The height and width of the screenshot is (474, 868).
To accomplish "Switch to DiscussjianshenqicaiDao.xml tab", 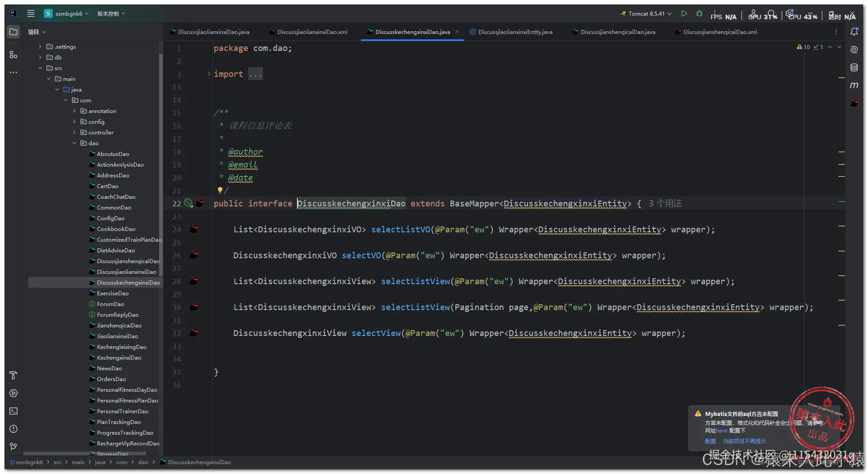I will (716, 32).
